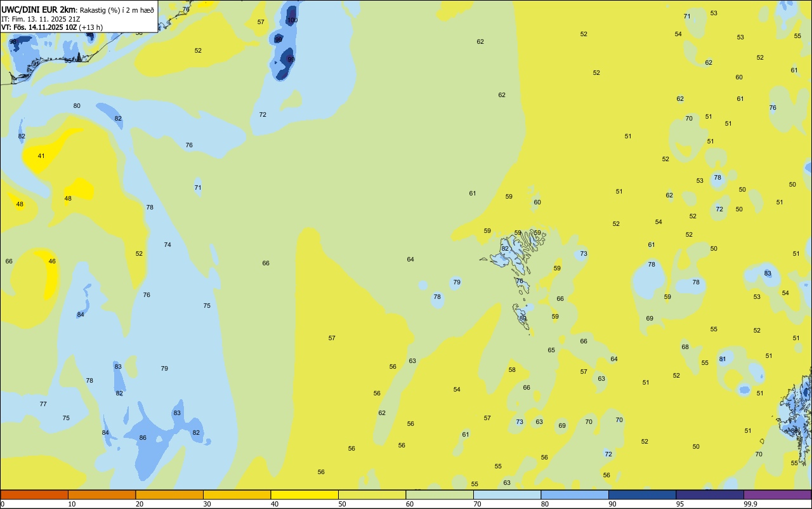Click the 50–60 legend color segment
Screen dimensions: 812x509
pos(372,494)
